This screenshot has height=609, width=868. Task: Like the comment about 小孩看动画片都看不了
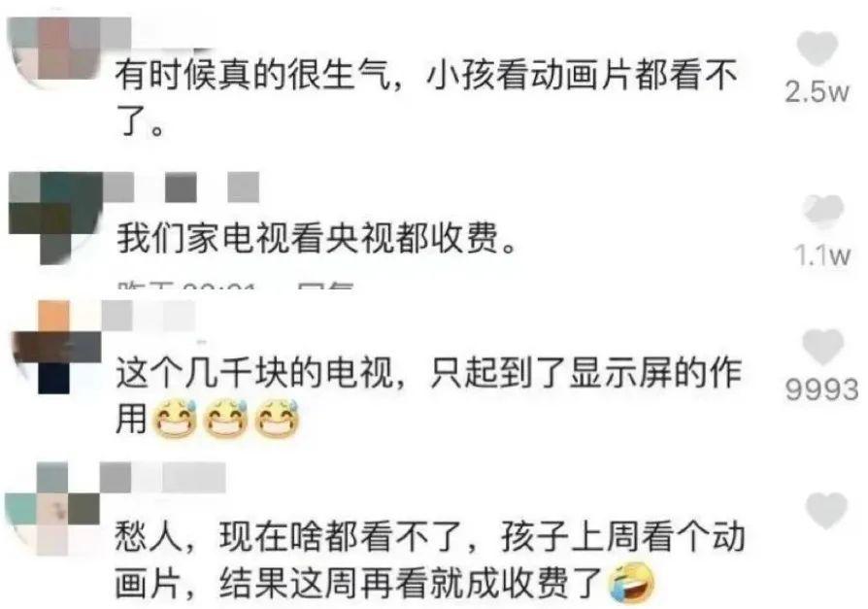tap(817, 48)
